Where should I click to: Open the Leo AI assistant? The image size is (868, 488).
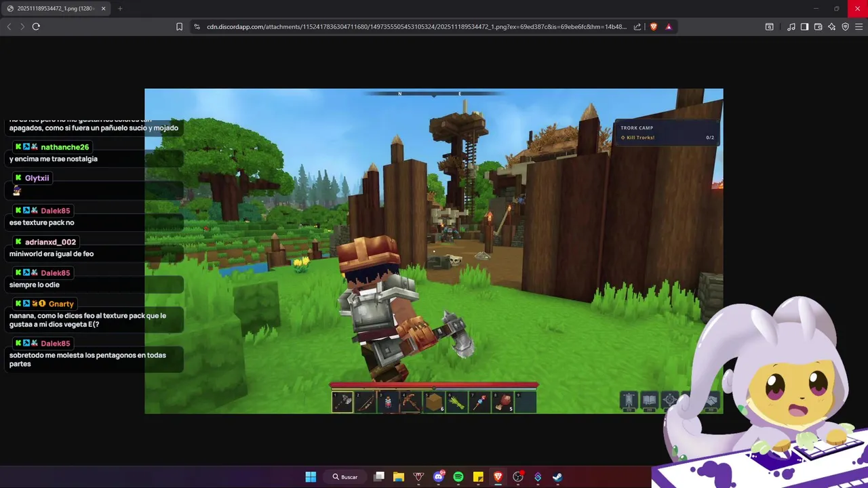click(x=831, y=26)
